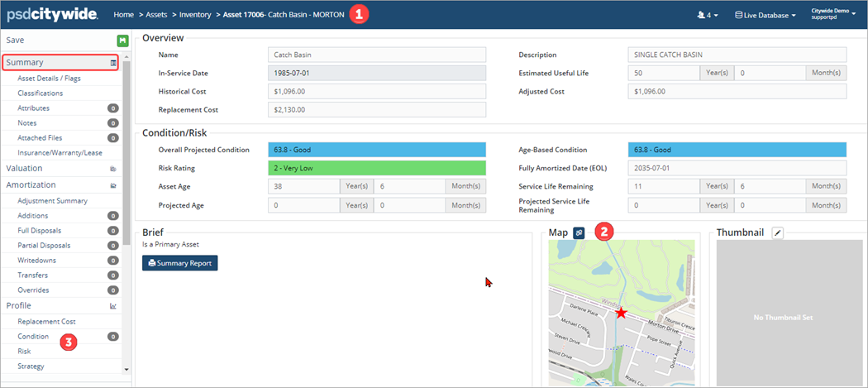This screenshot has height=388, width=868.
Task: Open the Live Database dropdown
Action: click(765, 15)
